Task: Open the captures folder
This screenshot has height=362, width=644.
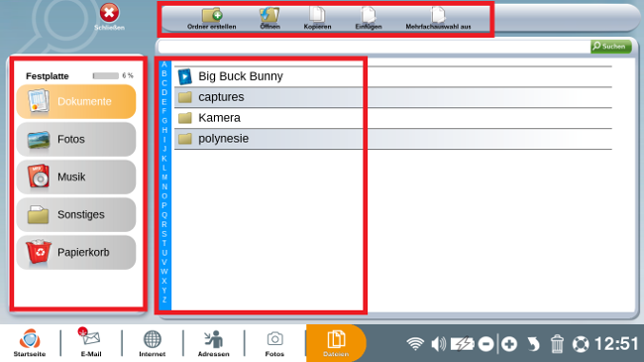Action: 393,97
